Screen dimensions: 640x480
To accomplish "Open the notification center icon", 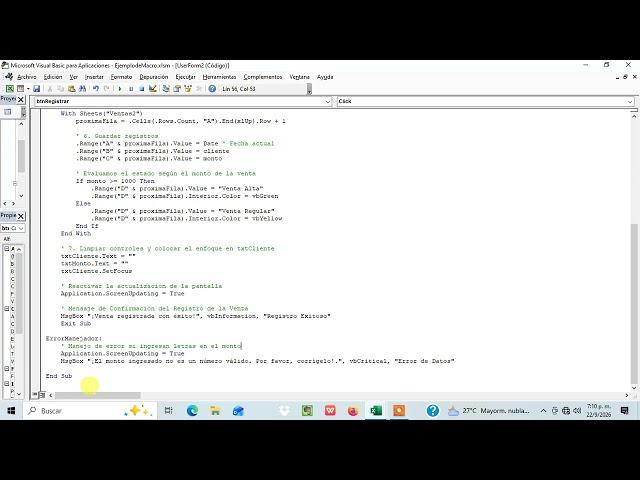I will [624, 411].
